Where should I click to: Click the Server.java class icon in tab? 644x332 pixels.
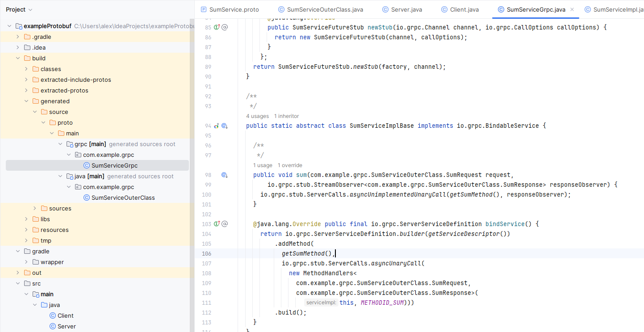point(385,9)
